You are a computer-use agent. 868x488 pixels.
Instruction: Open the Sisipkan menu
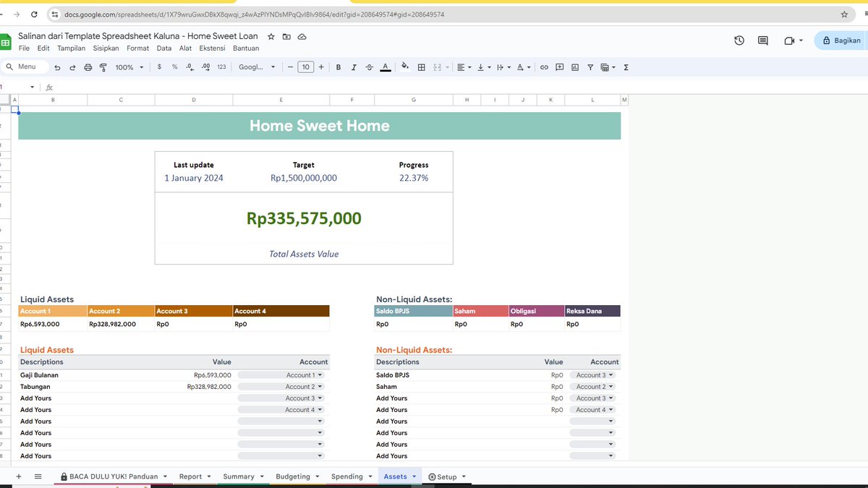tap(106, 48)
